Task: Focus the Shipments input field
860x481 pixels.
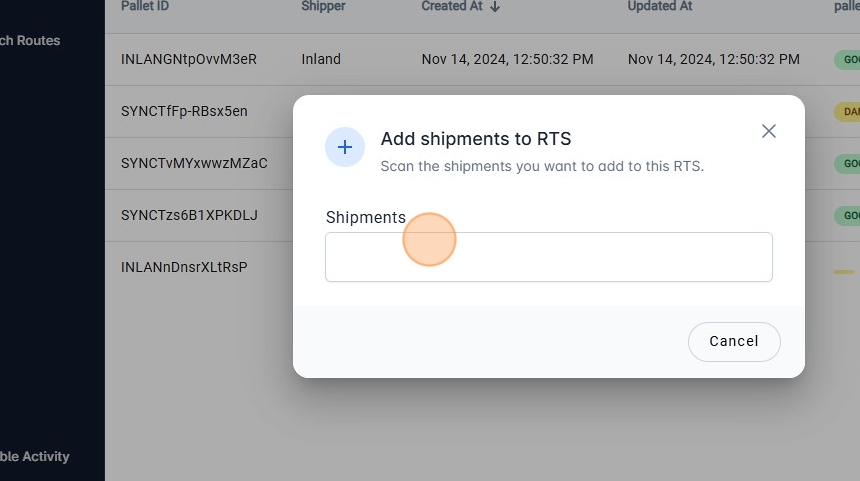Action: point(548,257)
